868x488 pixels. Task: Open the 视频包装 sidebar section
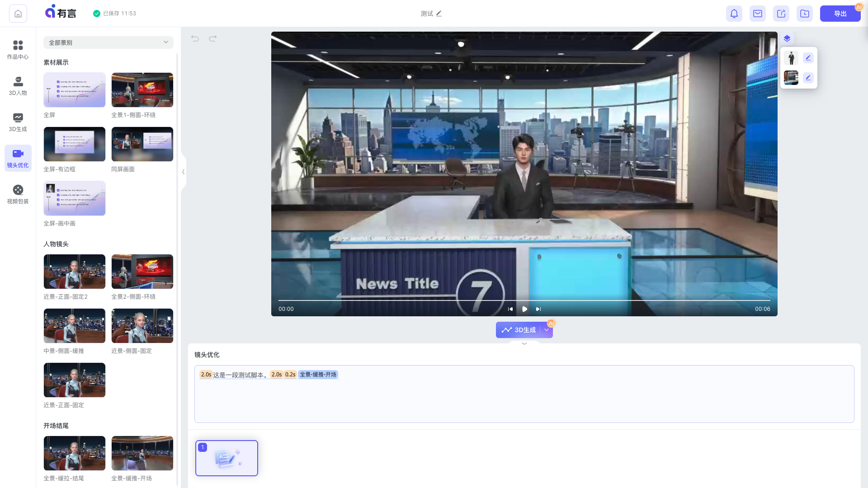pyautogui.click(x=18, y=195)
